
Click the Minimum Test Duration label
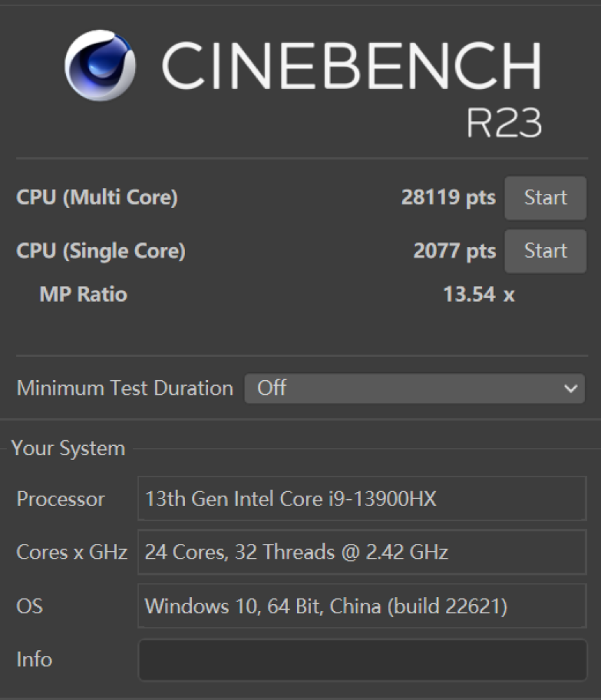pyautogui.click(x=125, y=388)
